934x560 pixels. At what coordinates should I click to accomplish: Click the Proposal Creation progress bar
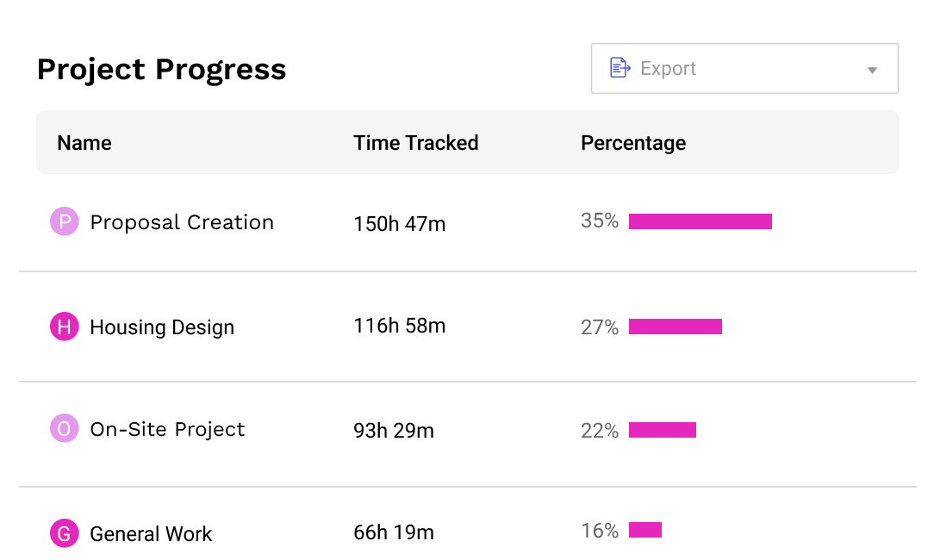(x=700, y=221)
